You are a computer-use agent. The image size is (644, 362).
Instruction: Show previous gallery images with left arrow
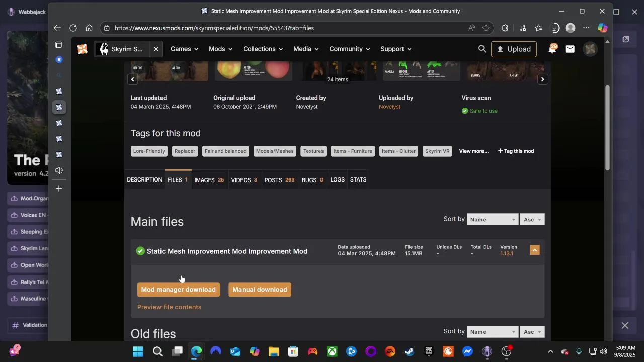133,79
